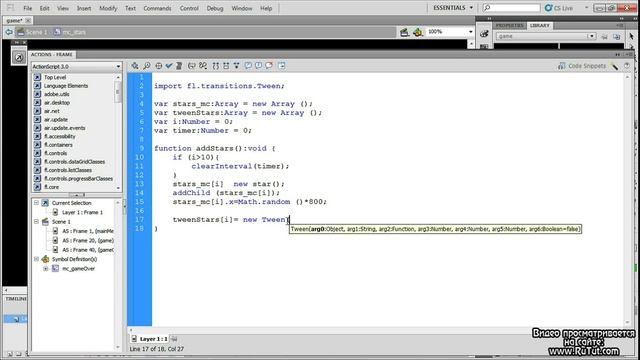The image size is (640, 360).
Task: Expand the mc_gameOver tree node
Action: coord(46,269)
